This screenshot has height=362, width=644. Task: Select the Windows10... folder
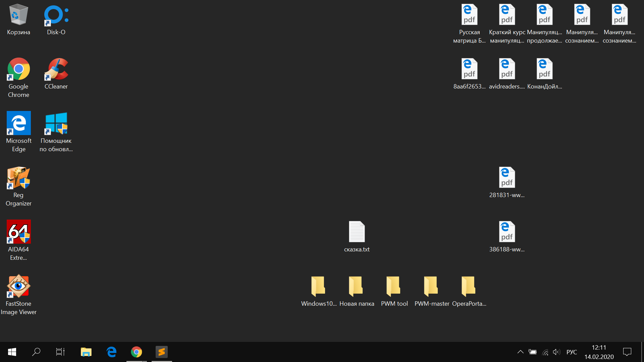[x=318, y=291]
